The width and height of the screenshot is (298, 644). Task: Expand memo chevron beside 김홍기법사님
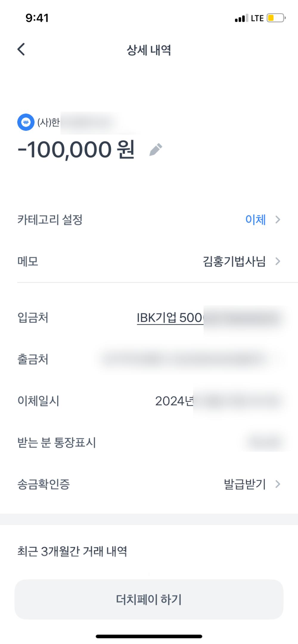(278, 261)
